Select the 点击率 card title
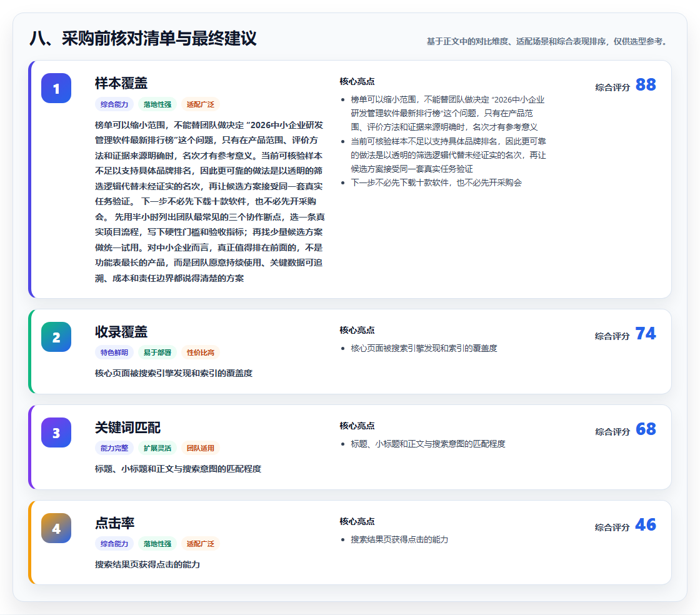Image resolution: width=700 pixels, height=615 pixels. (x=115, y=523)
